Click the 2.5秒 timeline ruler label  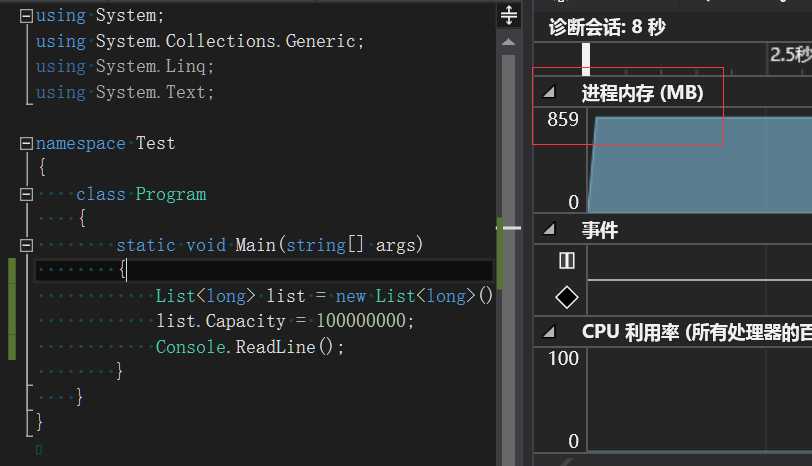tap(790, 54)
